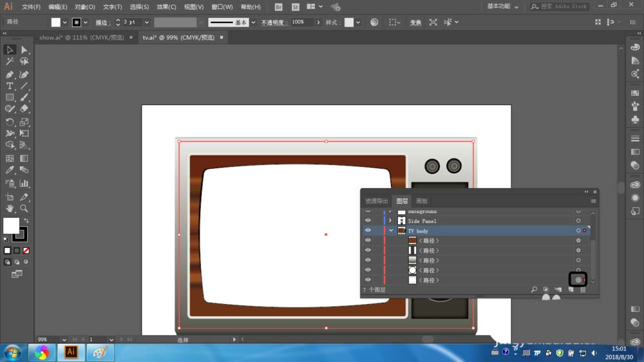
Task: Collapse the TV body layer
Action: pyautogui.click(x=391, y=231)
